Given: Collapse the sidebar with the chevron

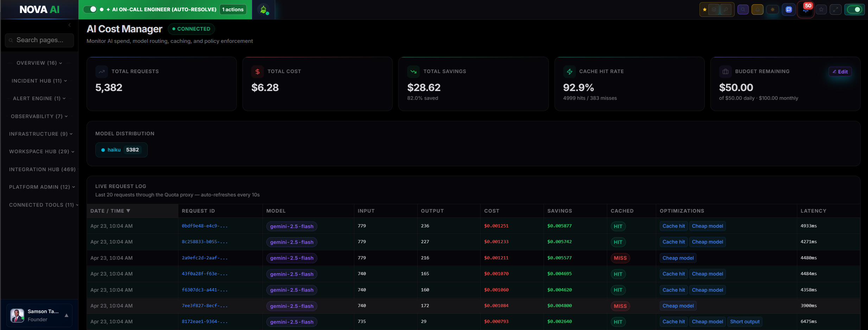Looking at the screenshot, I should 69,25.
